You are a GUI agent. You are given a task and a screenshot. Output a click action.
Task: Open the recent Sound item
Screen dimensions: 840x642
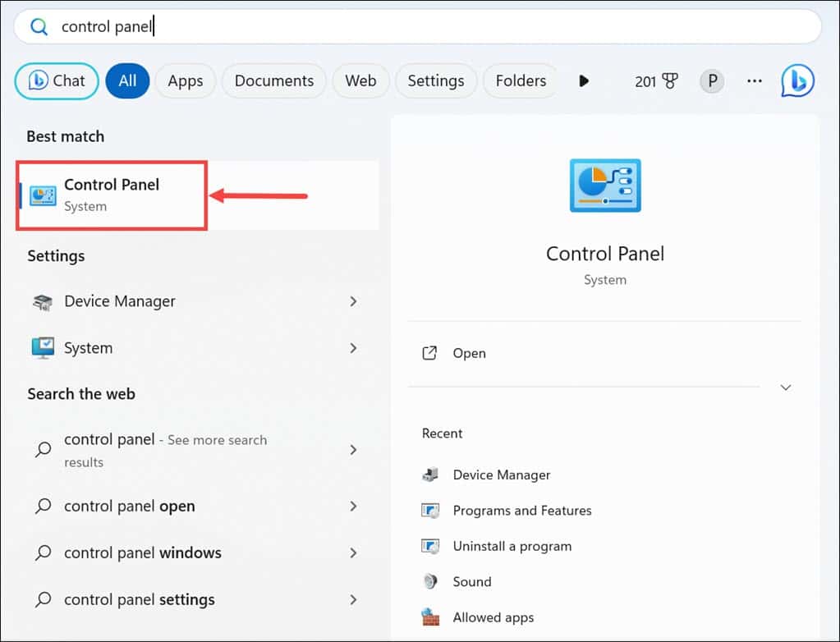pos(472,581)
